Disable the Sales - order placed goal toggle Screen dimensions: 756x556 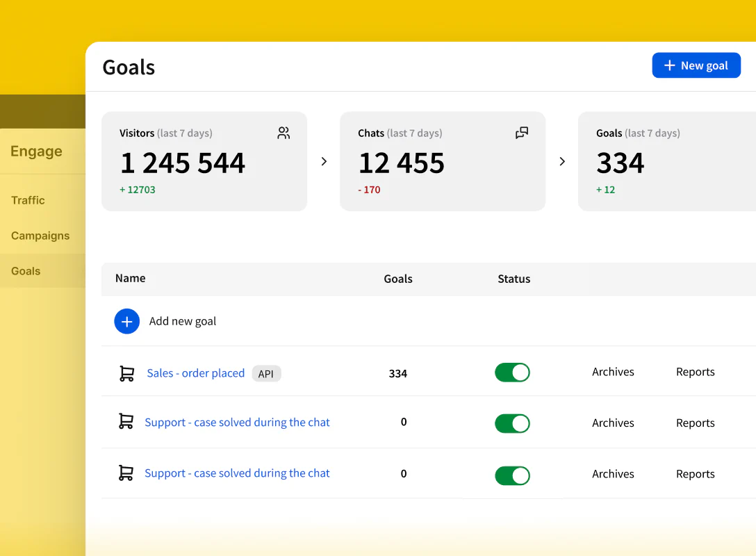pos(512,373)
